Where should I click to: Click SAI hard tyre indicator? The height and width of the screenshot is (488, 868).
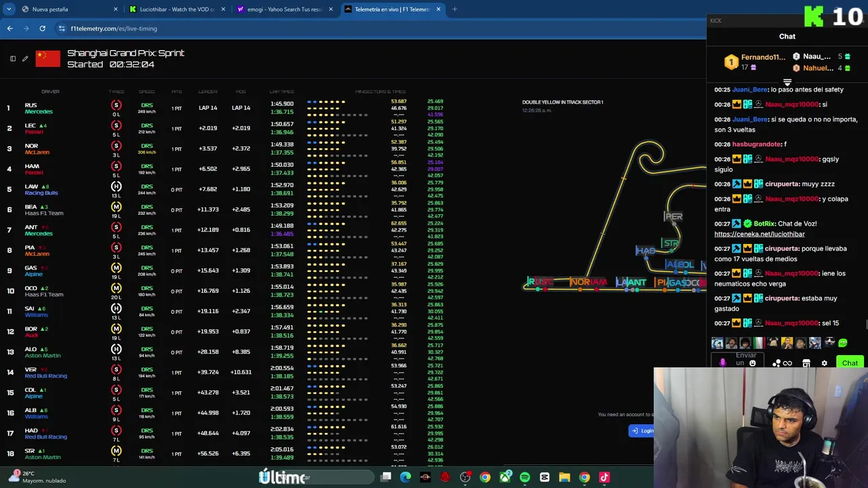(116, 308)
